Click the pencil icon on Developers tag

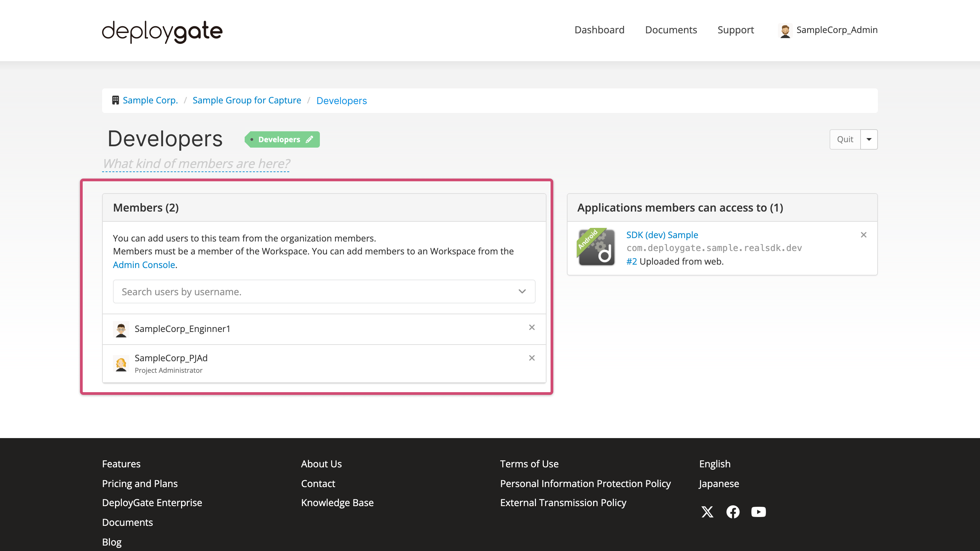309,139
